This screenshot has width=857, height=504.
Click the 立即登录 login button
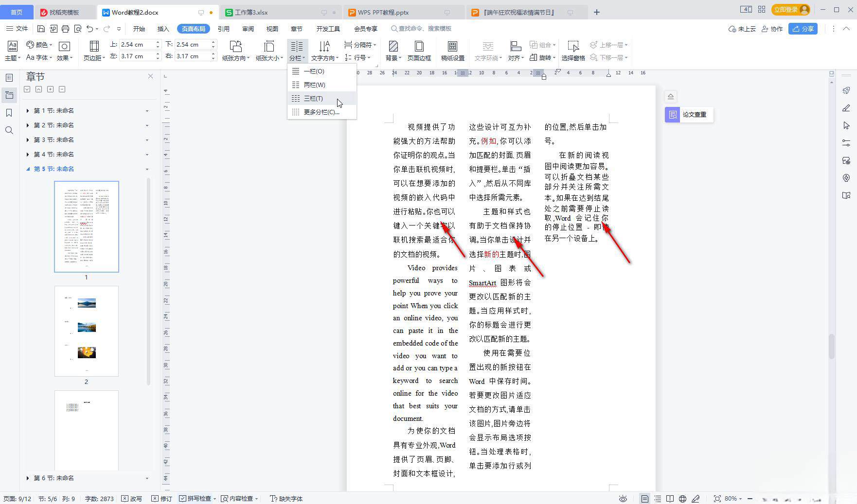(790, 9)
